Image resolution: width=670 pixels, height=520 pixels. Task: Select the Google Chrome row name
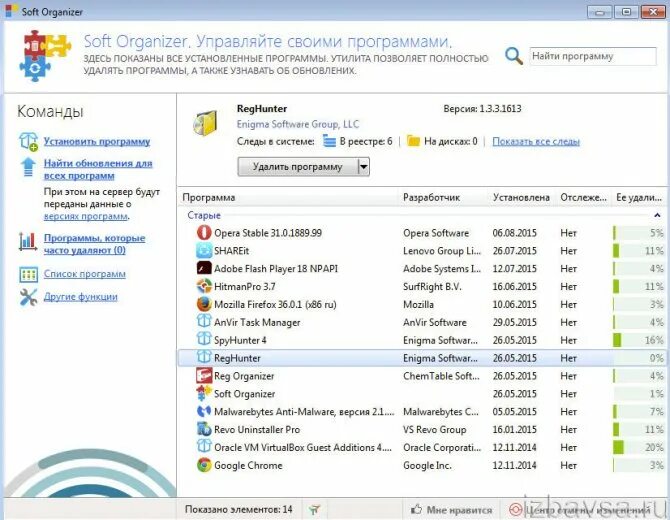pos(248,465)
